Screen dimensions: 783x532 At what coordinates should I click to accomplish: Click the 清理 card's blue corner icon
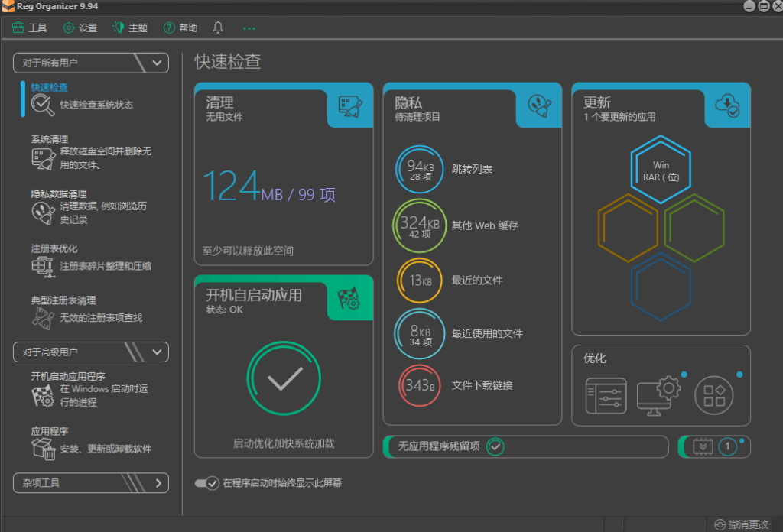[350, 106]
